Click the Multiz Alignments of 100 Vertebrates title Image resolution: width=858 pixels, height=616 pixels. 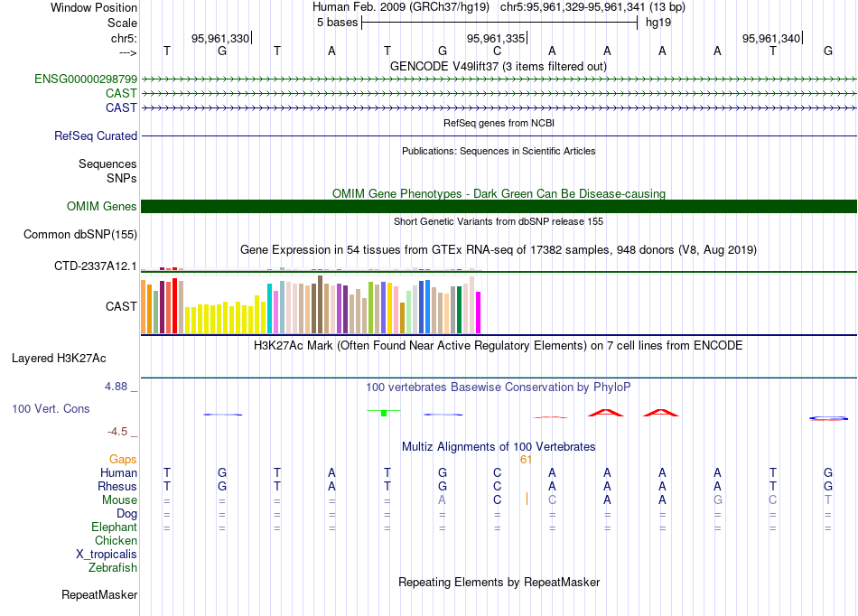(499, 447)
